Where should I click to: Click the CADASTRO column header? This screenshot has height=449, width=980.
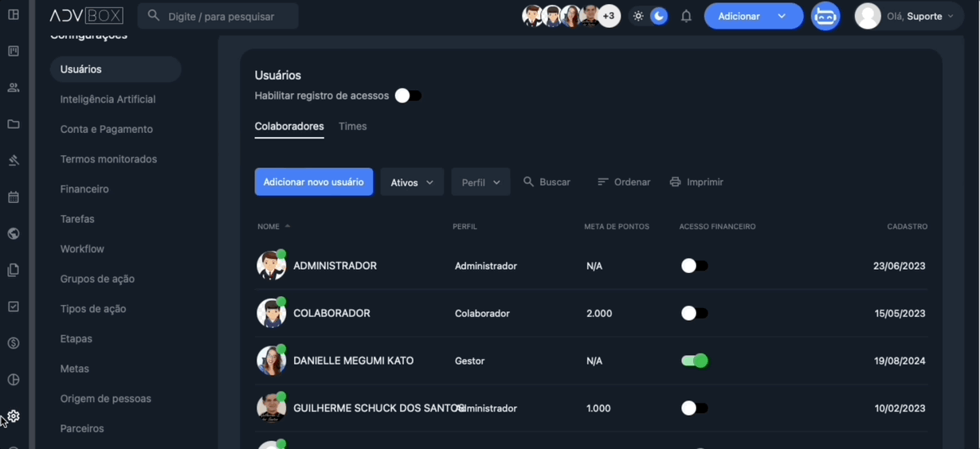pyautogui.click(x=907, y=227)
